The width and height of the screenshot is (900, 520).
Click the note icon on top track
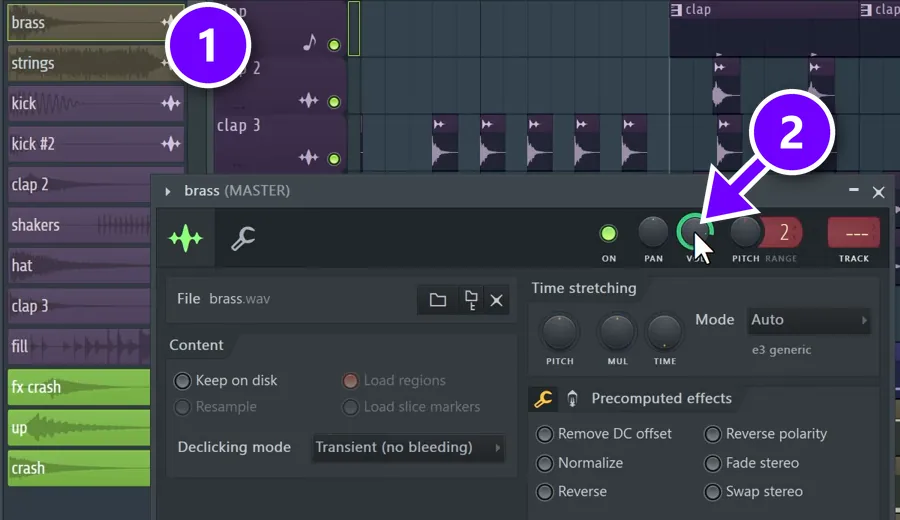tap(309, 42)
